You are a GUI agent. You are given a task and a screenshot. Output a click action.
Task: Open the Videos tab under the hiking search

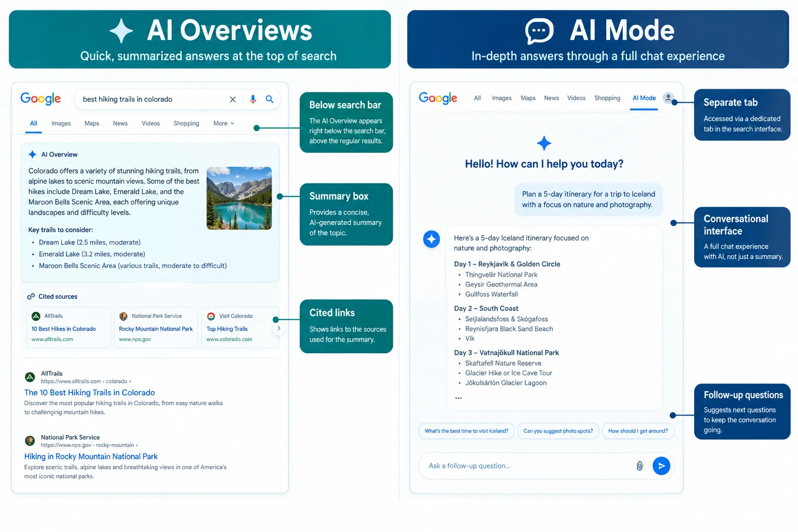[151, 124]
